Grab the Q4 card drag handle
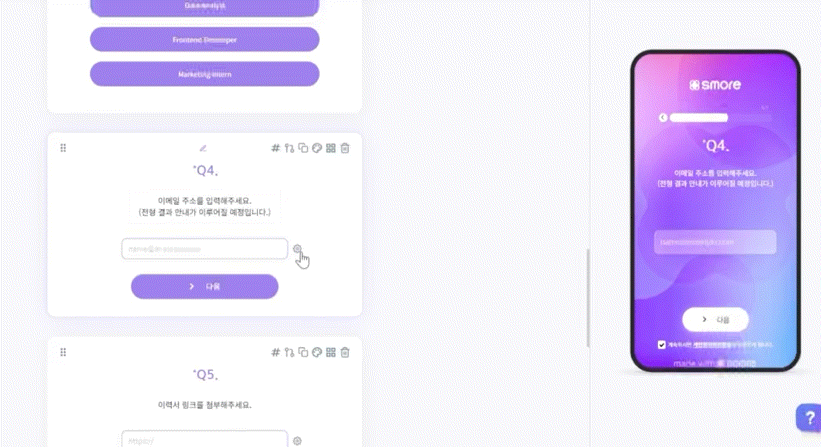This screenshot has height=447, width=821. (63, 148)
